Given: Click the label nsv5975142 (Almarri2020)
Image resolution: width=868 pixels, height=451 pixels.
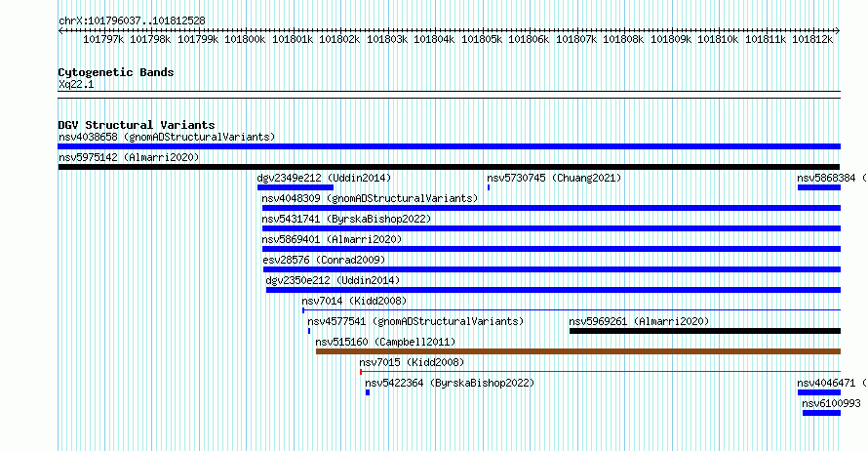Looking at the screenshot, I should pos(129,157).
